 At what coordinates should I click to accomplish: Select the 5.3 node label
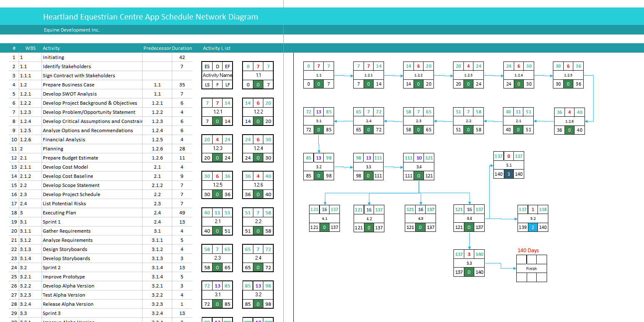pos(469,263)
